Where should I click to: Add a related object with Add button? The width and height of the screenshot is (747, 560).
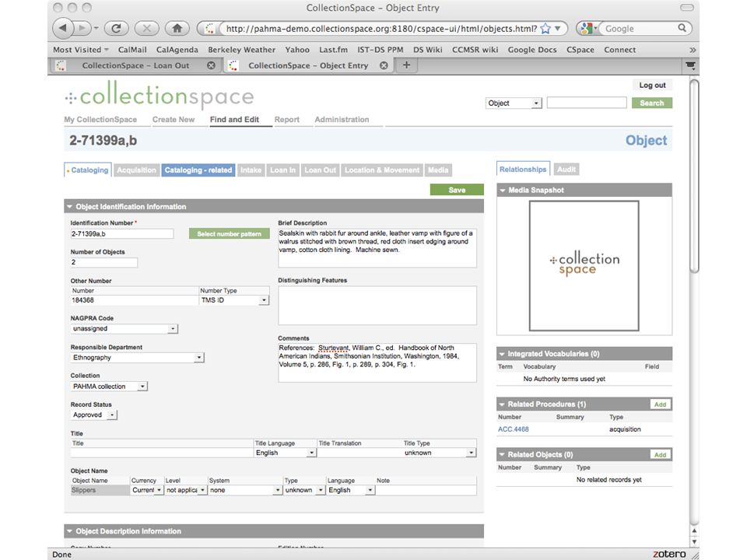pos(661,455)
